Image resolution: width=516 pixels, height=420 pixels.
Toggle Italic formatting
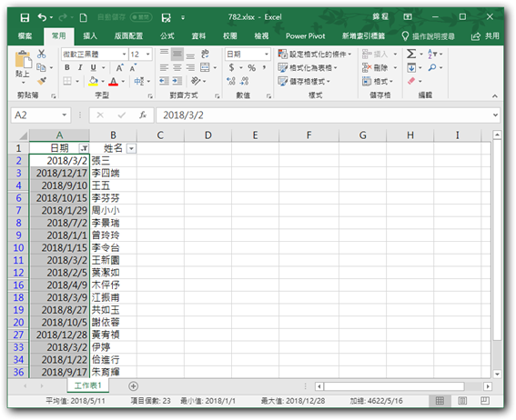pyautogui.click(x=80, y=67)
